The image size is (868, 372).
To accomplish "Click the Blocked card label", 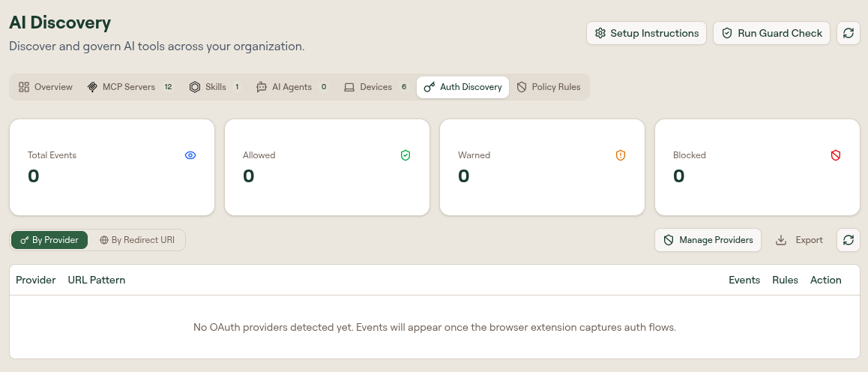I will pos(689,155).
